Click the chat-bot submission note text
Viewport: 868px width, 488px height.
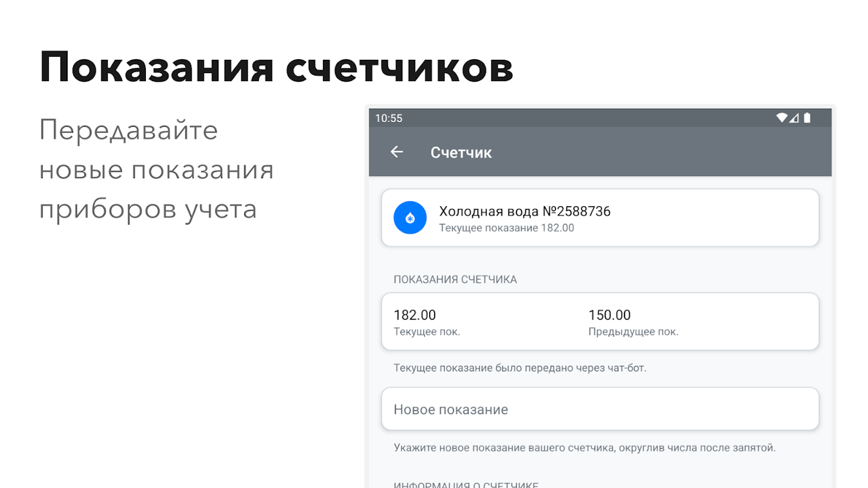tap(519, 368)
